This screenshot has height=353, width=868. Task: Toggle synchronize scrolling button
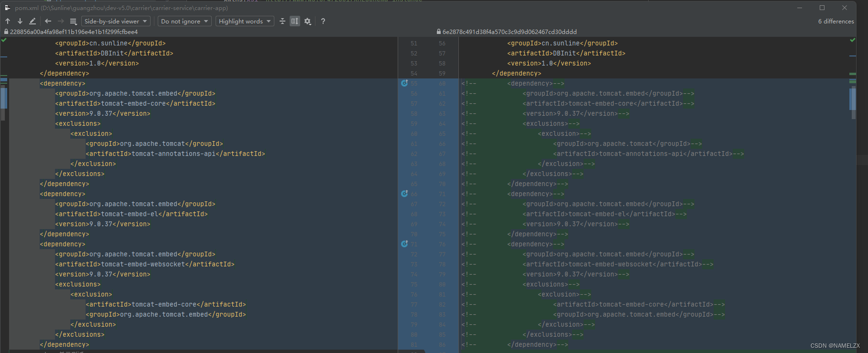tap(294, 21)
